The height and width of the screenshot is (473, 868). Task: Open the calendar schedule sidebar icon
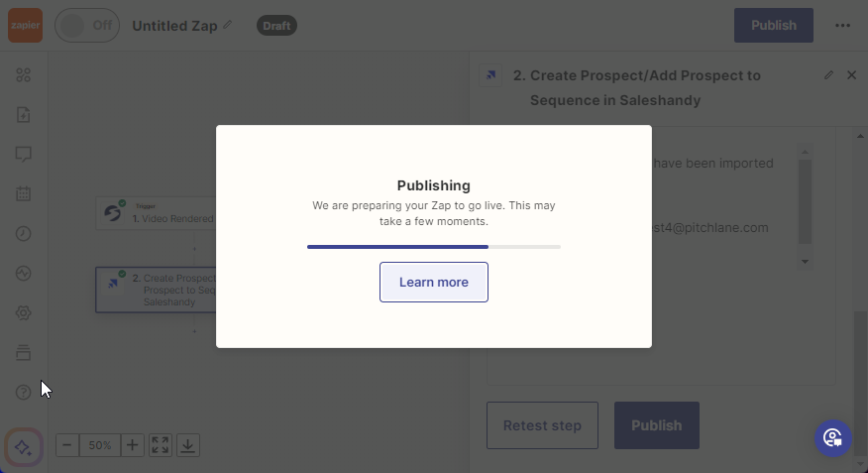(x=23, y=193)
